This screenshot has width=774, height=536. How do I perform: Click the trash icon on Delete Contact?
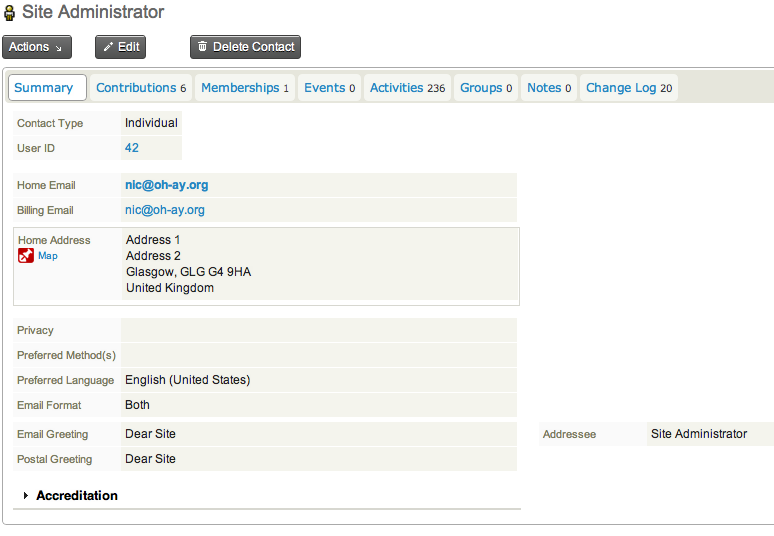tap(203, 47)
